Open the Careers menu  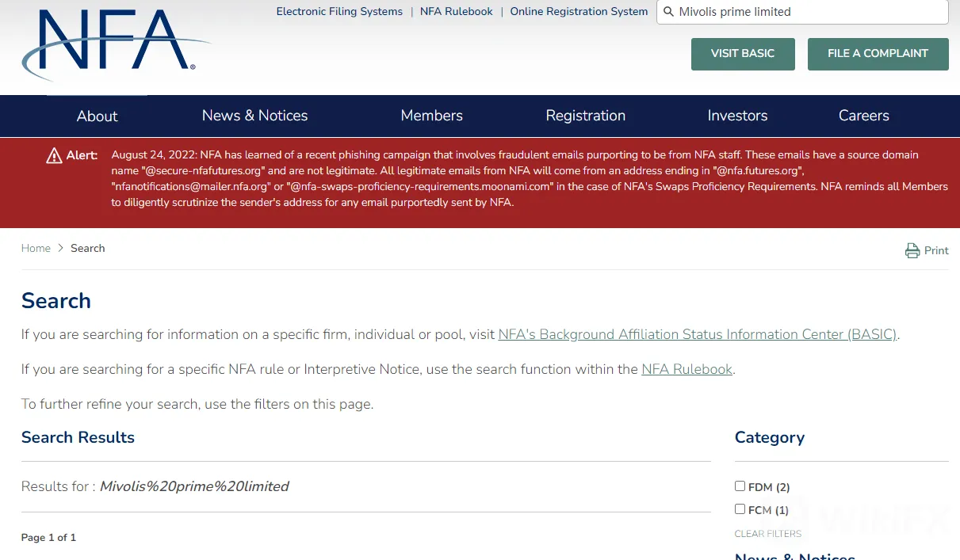pos(863,116)
